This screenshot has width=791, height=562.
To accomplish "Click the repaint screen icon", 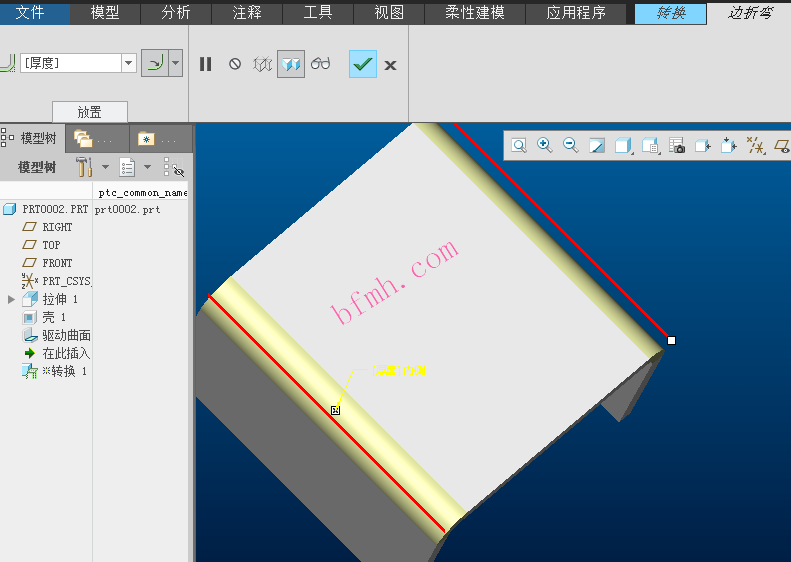I will (597, 146).
